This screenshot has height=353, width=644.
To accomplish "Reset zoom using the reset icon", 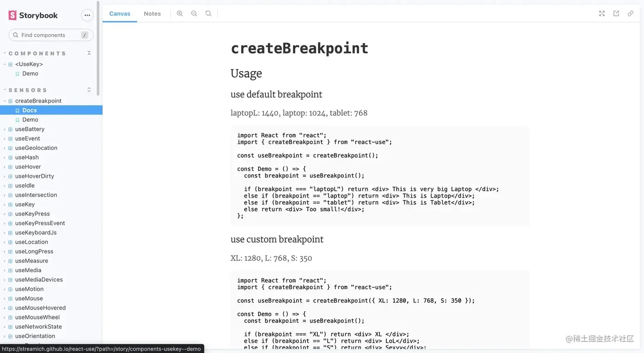I will [x=208, y=13].
